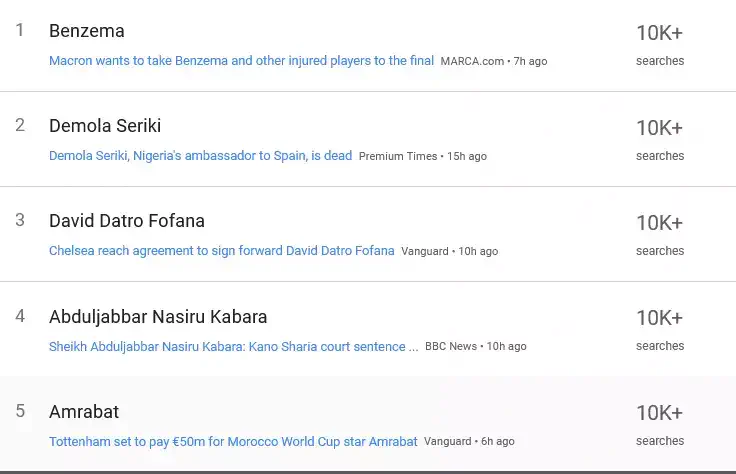Open Sheikh Abduljabbar Kano Sharia court article
The height and width of the screenshot is (474, 736).
[233, 346]
